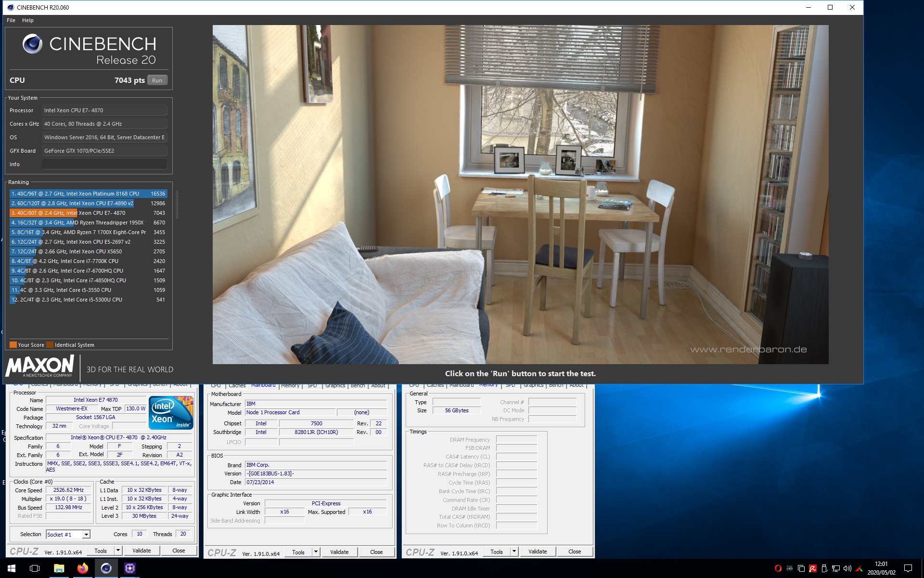The width and height of the screenshot is (924, 578).
Task: Click Validate in the Memory CPU-Z window
Action: click(x=538, y=552)
